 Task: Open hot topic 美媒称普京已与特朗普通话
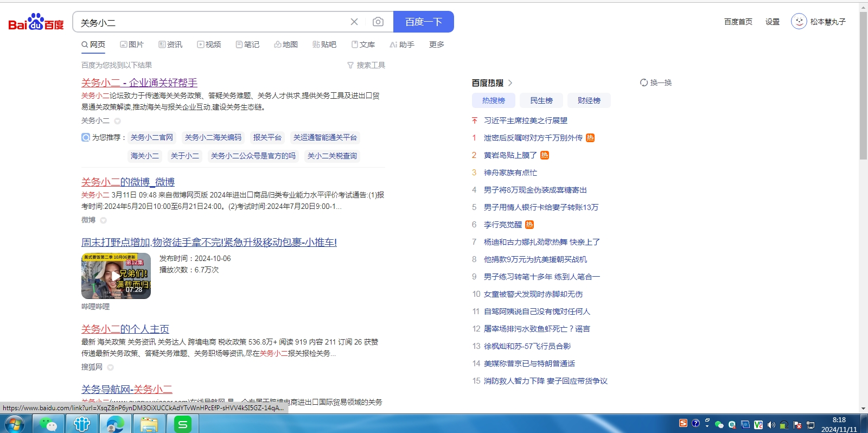click(529, 364)
